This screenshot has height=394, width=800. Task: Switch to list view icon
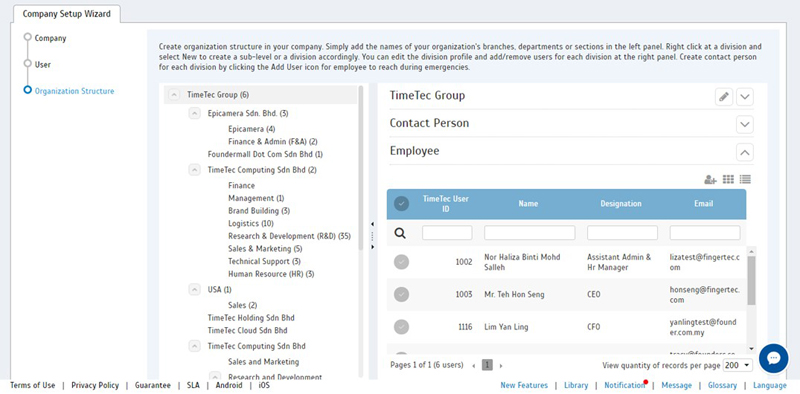point(745,179)
